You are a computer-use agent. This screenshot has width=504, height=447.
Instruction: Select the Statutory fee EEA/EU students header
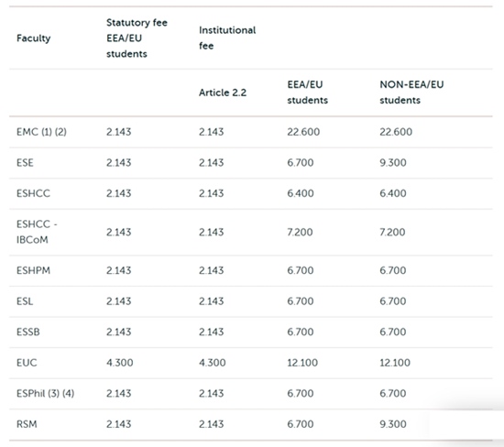137,38
